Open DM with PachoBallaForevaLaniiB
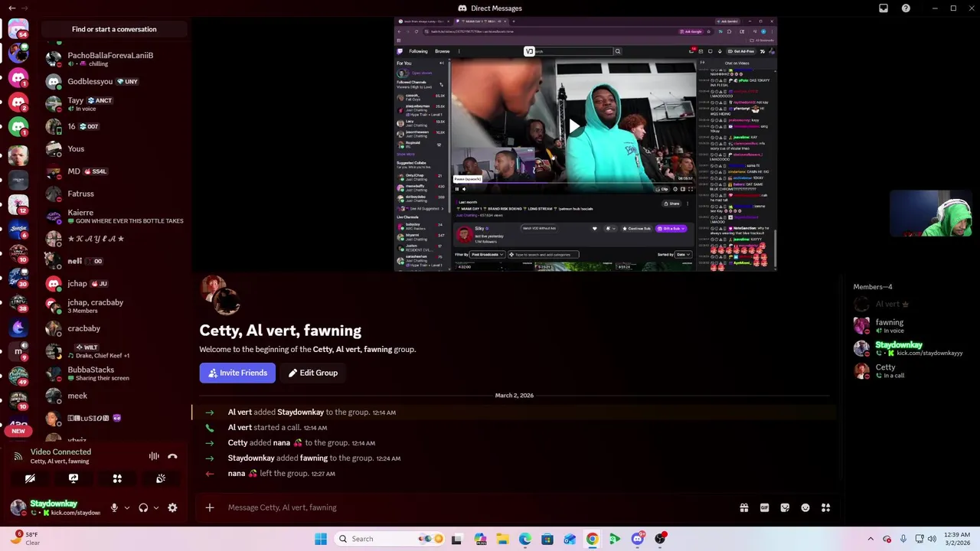The width and height of the screenshot is (980, 551). pos(114,59)
